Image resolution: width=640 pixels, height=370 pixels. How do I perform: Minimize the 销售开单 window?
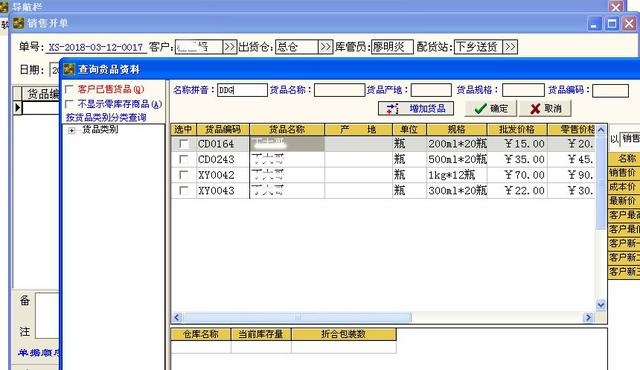coord(594,24)
